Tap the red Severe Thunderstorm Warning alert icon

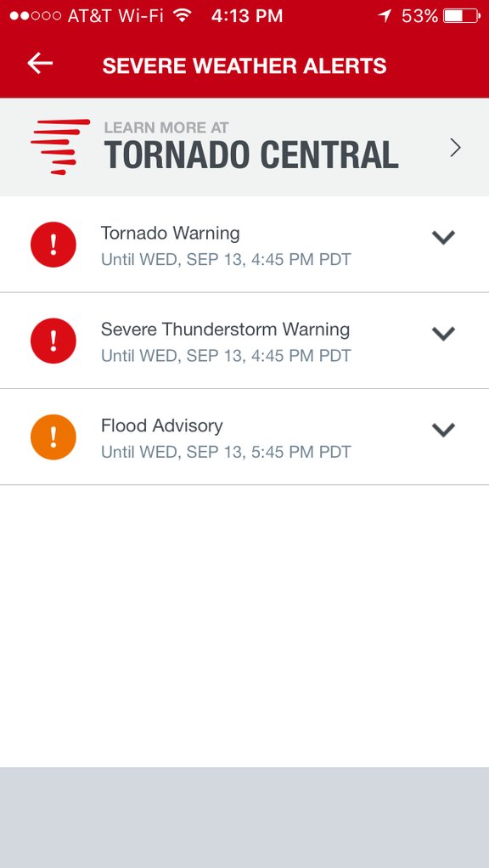coord(53,341)
